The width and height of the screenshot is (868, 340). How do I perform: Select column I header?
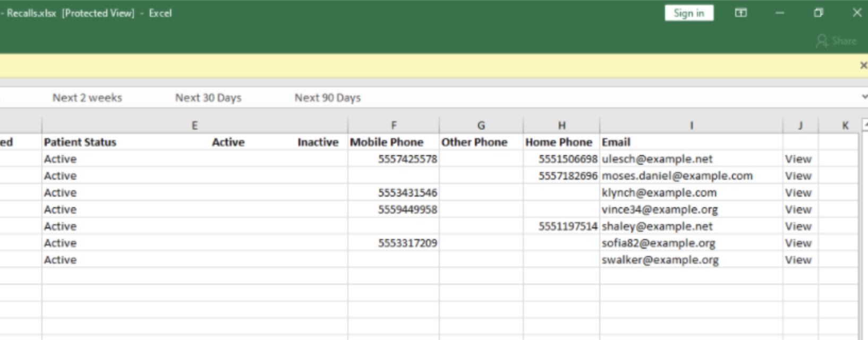(691, 125)
